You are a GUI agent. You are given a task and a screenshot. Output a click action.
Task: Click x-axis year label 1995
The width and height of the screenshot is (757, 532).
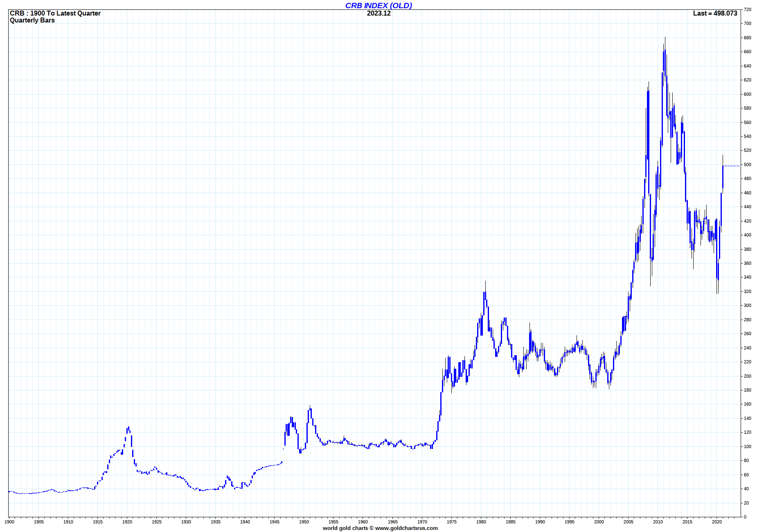tap(570, 521)
